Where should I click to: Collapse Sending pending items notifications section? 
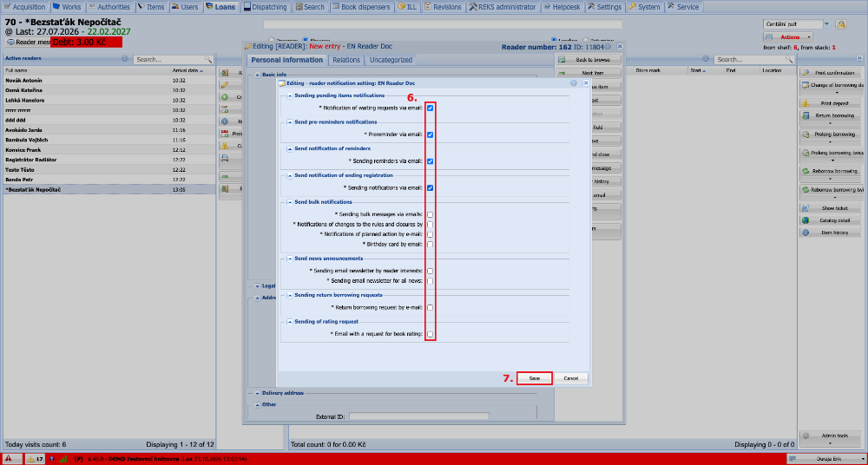coord(290,95)
